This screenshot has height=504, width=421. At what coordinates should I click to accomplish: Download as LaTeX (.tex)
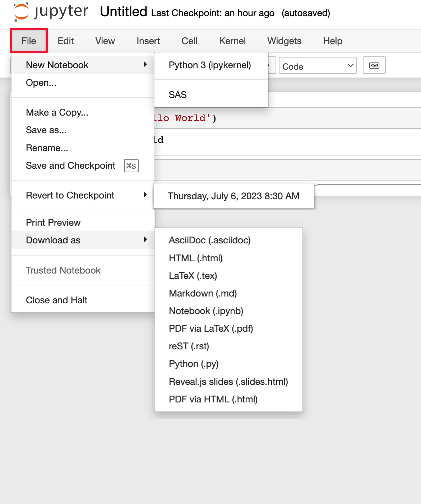point(228,276)
